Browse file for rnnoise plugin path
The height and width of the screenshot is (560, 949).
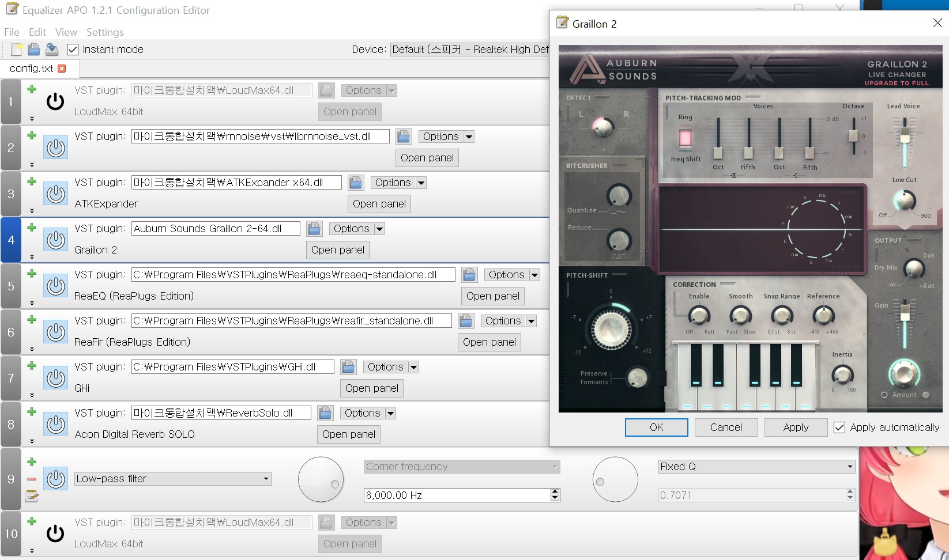tap(404, 137)
